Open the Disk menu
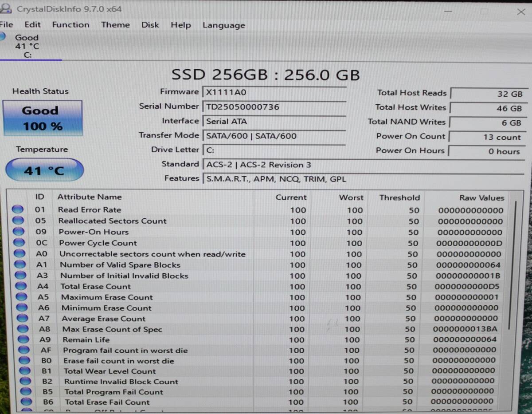Viewport: 532px width, 414px height. 150,24
